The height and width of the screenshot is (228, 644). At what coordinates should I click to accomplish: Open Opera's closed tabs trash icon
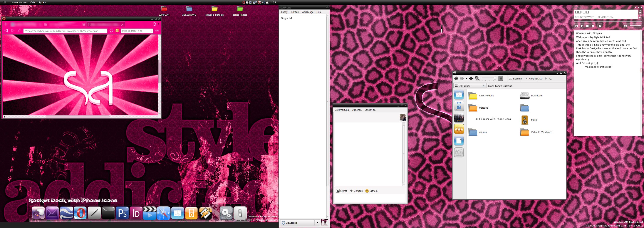pyautogui.click(x=154, y=24)
